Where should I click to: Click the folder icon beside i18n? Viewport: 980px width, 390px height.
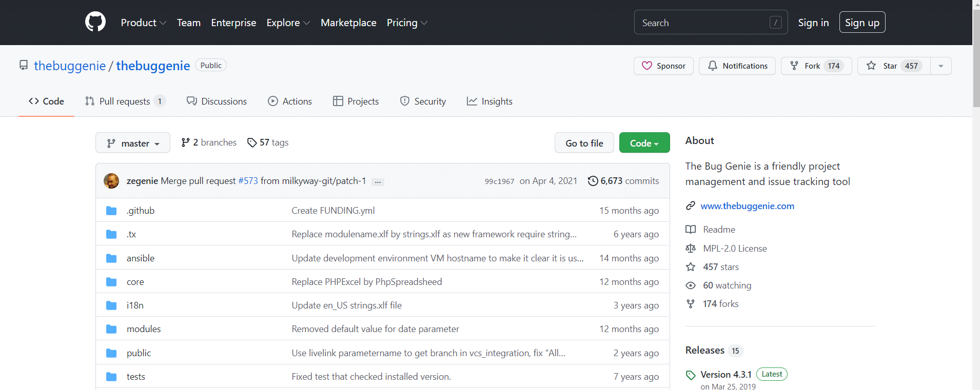[x=111, y=305]
